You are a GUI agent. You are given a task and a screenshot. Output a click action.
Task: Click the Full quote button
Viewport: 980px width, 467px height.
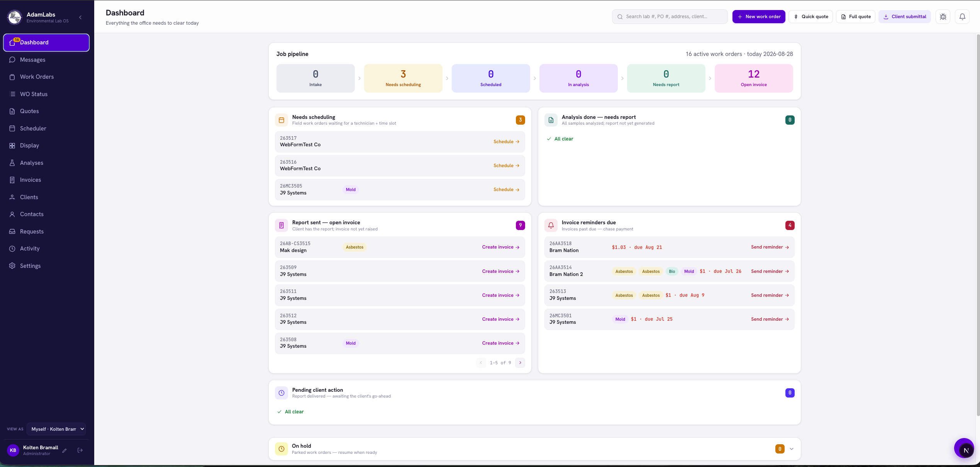click(x=856, y=17)
